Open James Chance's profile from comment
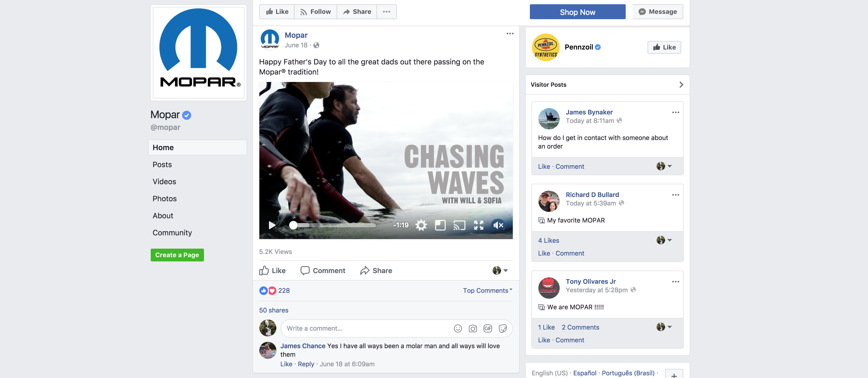 tap(302, 346)
